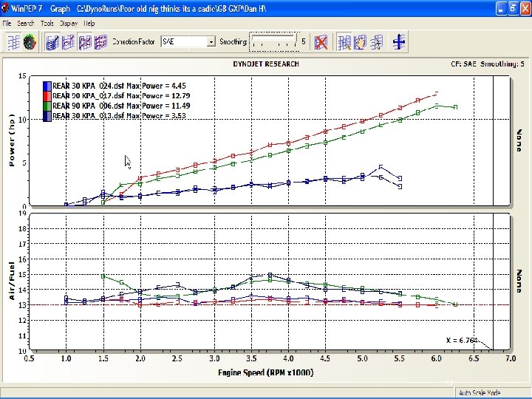This screenshot has height=399, width=532.
Task: Click the WinPEP 7 title bar app icon
Action: 4,8
